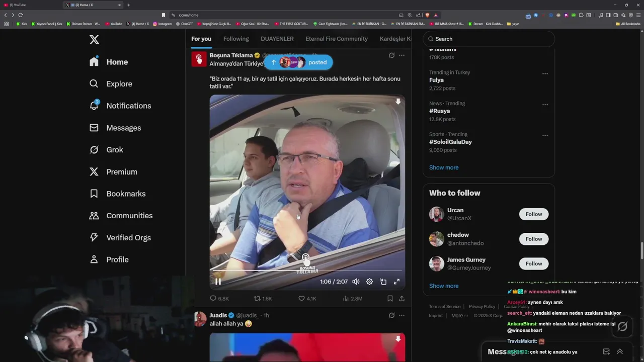The width and height of the screenshot is (644, 362).
Task: Open the Instagram bookmark
Action: (x=162, y=24)
